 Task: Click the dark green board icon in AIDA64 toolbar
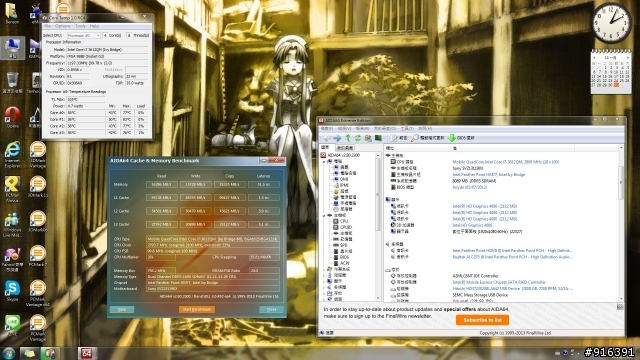(x=378, y=138)
